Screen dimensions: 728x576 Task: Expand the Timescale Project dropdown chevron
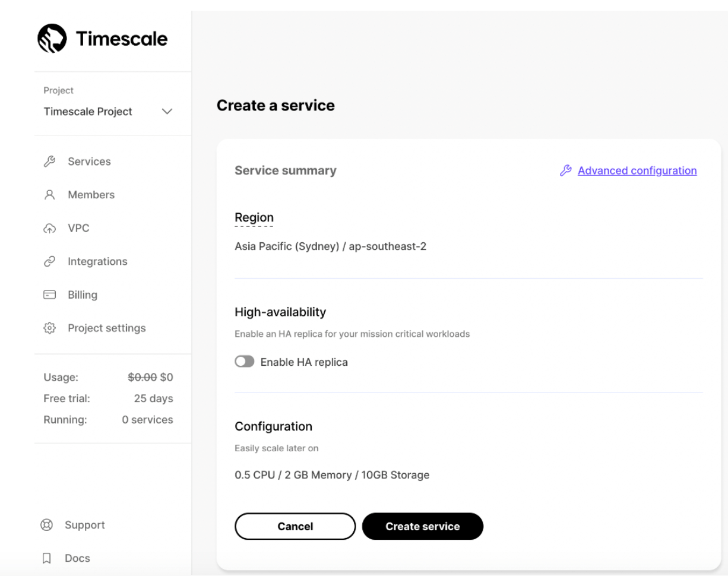pos(167,112)
